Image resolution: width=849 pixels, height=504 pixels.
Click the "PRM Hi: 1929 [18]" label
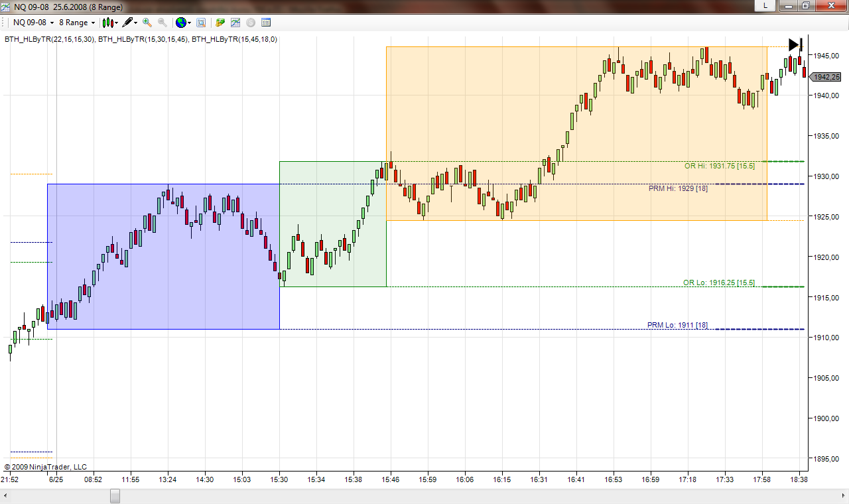pyautogui.click(x=679, y=188)
